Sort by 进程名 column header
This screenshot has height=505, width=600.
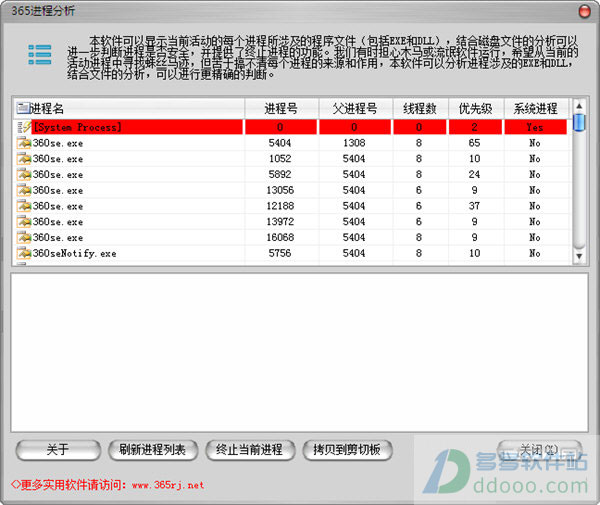pyautogui.click(x=129, y=108)
